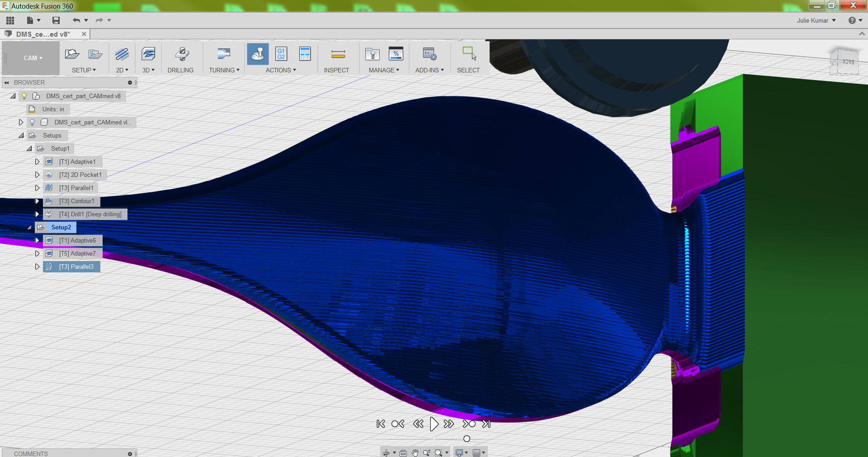Image resolution: width=868 pixels, height=457 pixels.
Task: Select the 2D Adaptive Clearing icon
Action: (x=122, y=54)
